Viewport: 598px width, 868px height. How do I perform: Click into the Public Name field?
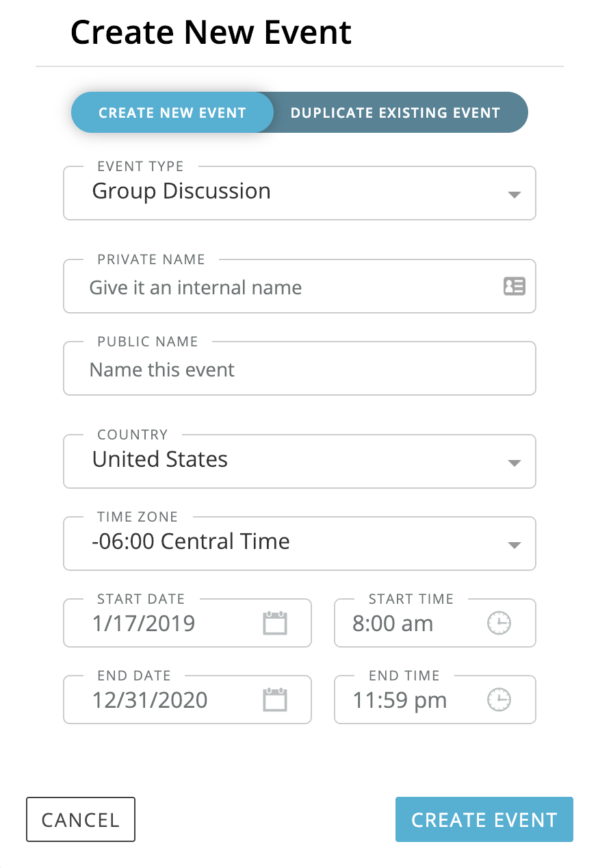pyautogui.click(x=298, y=370)
